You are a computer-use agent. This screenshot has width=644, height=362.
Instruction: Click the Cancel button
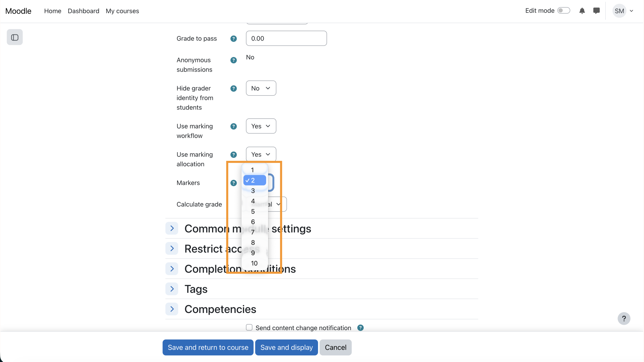pos(335,347)
